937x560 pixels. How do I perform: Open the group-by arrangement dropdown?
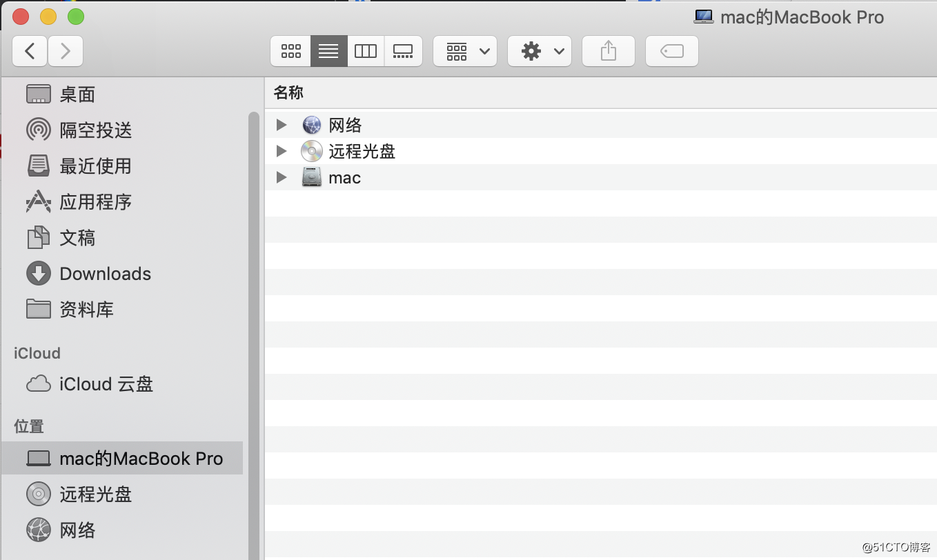click(x=465, y=51)
